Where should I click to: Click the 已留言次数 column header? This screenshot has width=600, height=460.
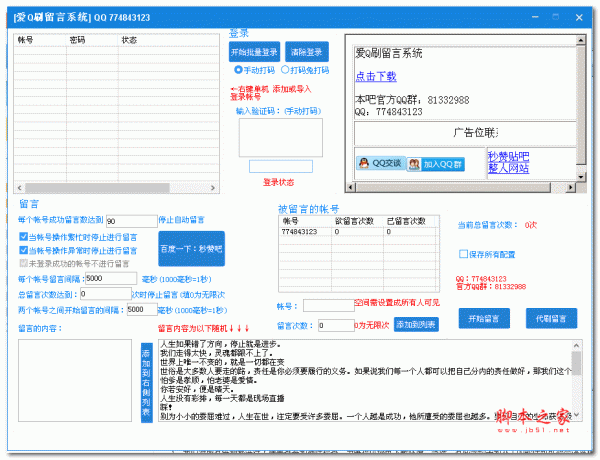pyautogui.click(x=411, y=221)
